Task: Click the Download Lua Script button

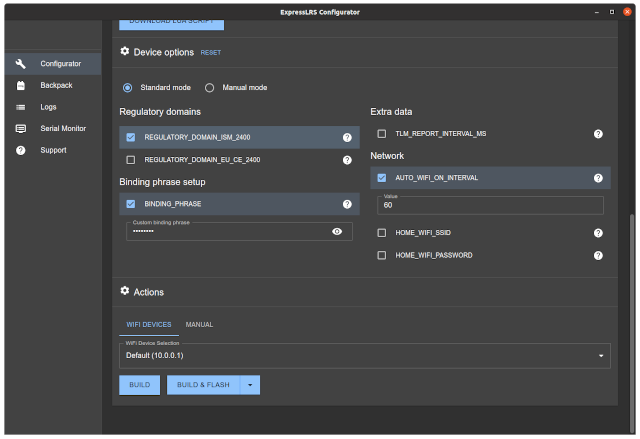Action: pos(171,24)
